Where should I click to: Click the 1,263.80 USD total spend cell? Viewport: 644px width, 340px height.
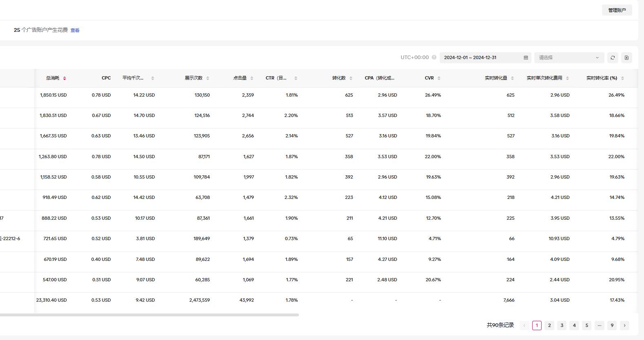point(53,157)
